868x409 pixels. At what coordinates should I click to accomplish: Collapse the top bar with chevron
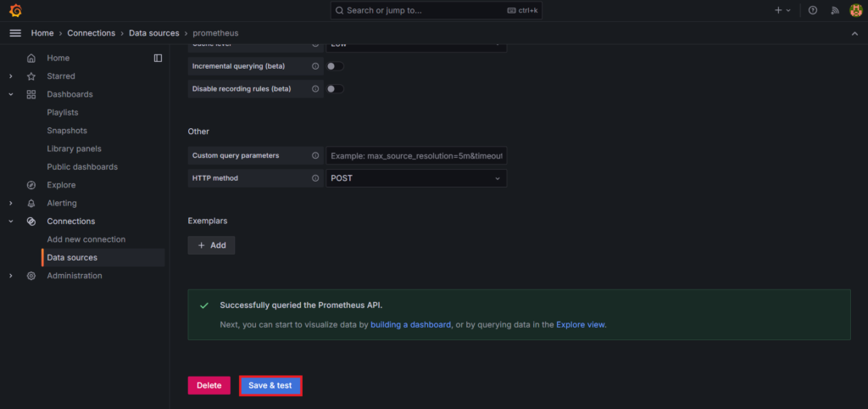click(x=854, y=33)
